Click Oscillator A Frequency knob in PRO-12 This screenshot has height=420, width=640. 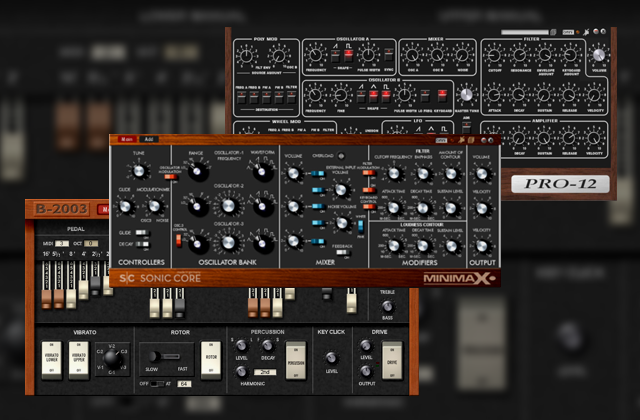tap(316, 55)
